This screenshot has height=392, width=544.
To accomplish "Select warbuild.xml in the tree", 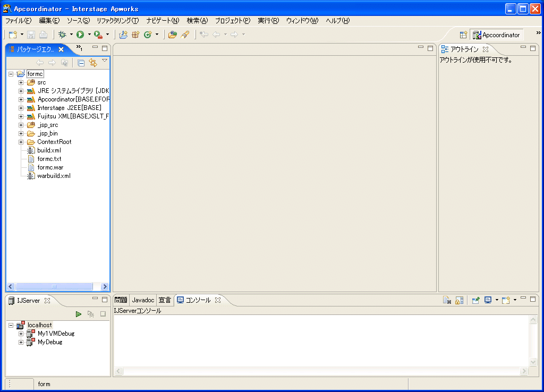I will click(x=54, y=176).
